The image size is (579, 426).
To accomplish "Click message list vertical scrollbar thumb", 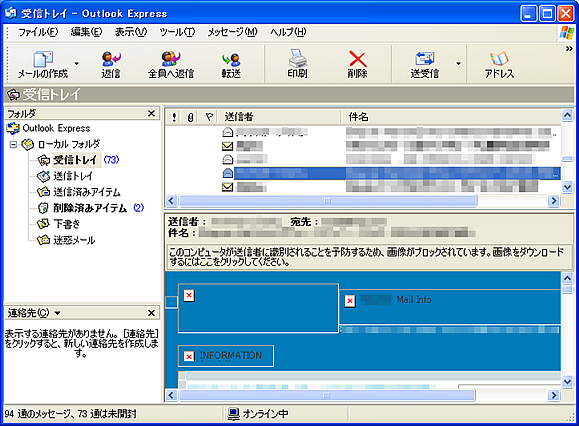I will pos(567,159).
